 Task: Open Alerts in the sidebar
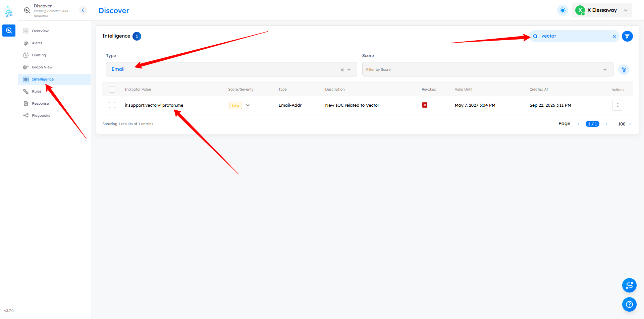click(55, 43)
